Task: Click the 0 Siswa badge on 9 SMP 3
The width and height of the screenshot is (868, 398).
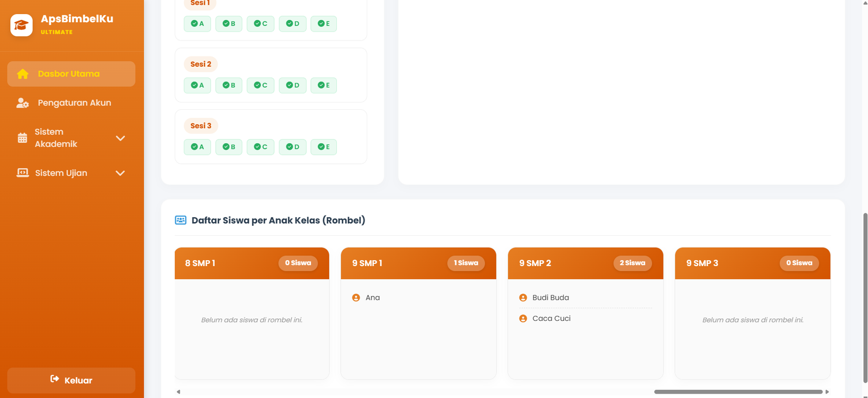Action: coord(800,263)
